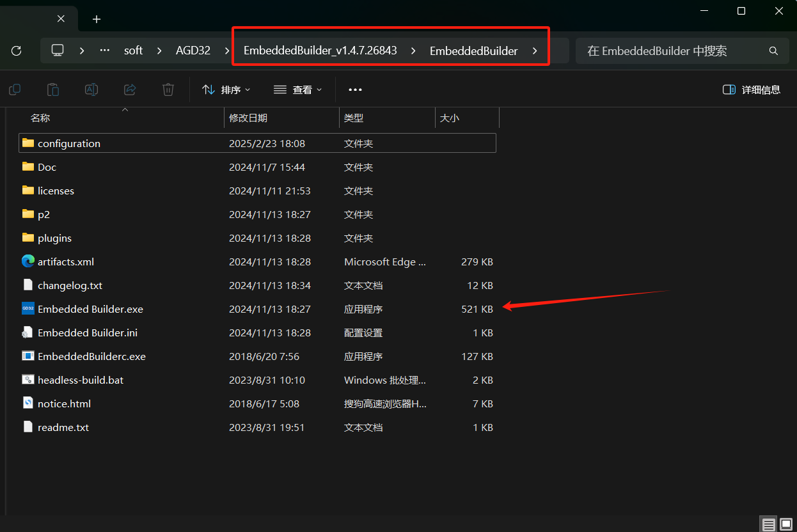Open a new tab with plus button
The image size is (797, 532).
[x=97, y=19]
